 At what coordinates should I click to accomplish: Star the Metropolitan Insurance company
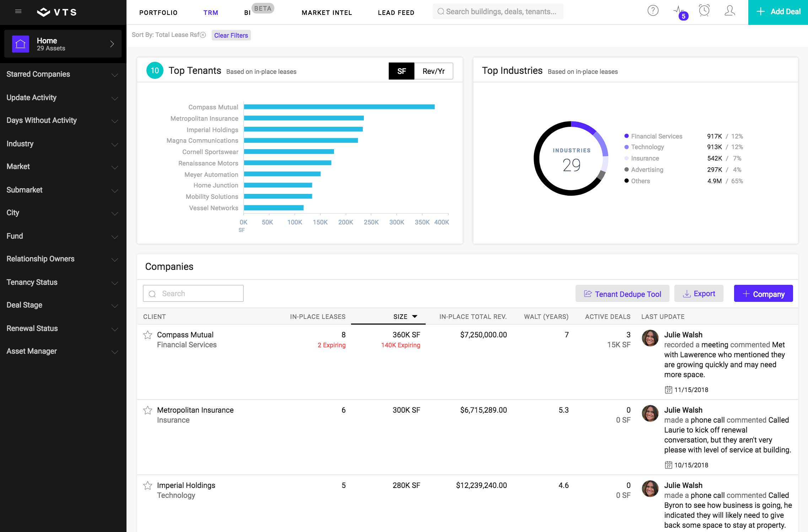[148, 410]
